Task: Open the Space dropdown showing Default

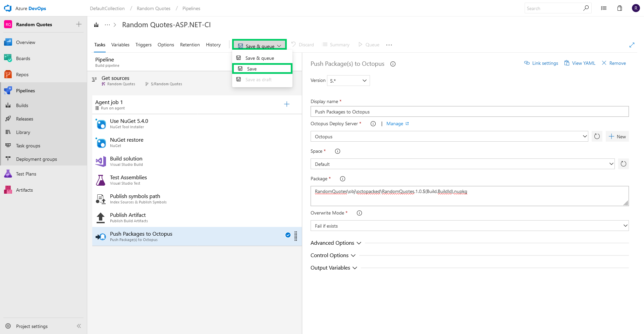Action: [x=463, y=164]
